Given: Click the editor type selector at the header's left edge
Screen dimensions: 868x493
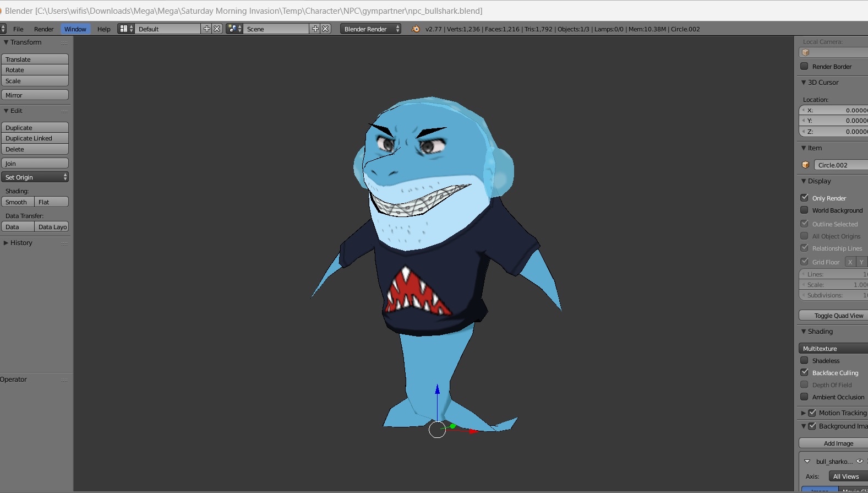Looking at the screenshot, I should [x=3, y=29].
